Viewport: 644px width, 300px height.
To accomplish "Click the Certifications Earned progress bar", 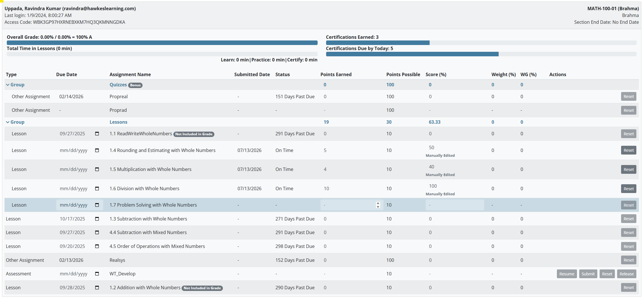I will [481, 43].
